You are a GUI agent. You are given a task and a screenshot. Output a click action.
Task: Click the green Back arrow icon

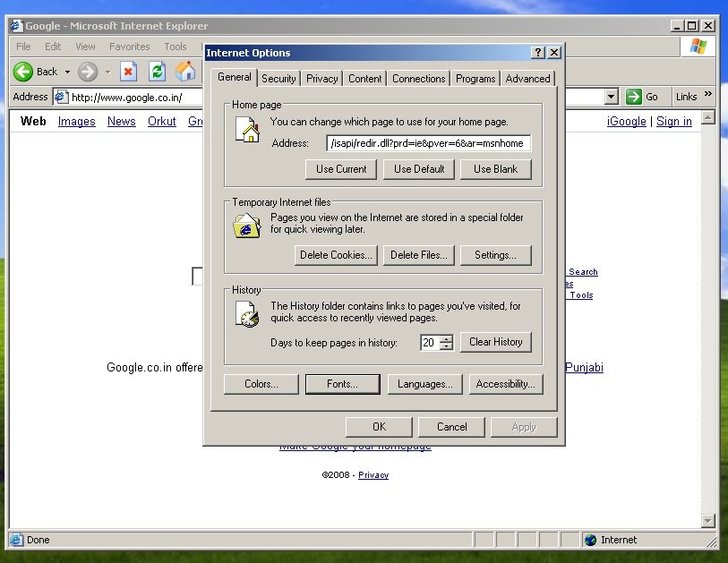tap(22, 72)
